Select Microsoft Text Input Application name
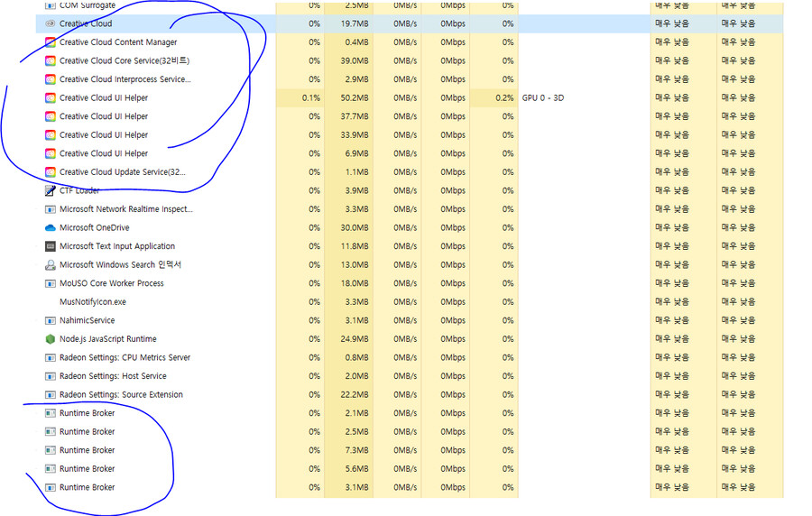Screen dimensions: 812x516 [117, 246]
